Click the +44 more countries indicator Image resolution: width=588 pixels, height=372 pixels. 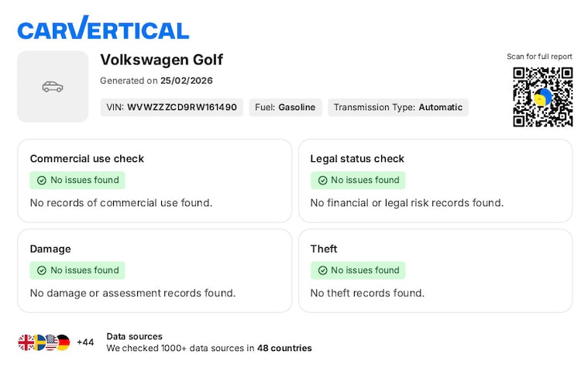tap(85, 343)
